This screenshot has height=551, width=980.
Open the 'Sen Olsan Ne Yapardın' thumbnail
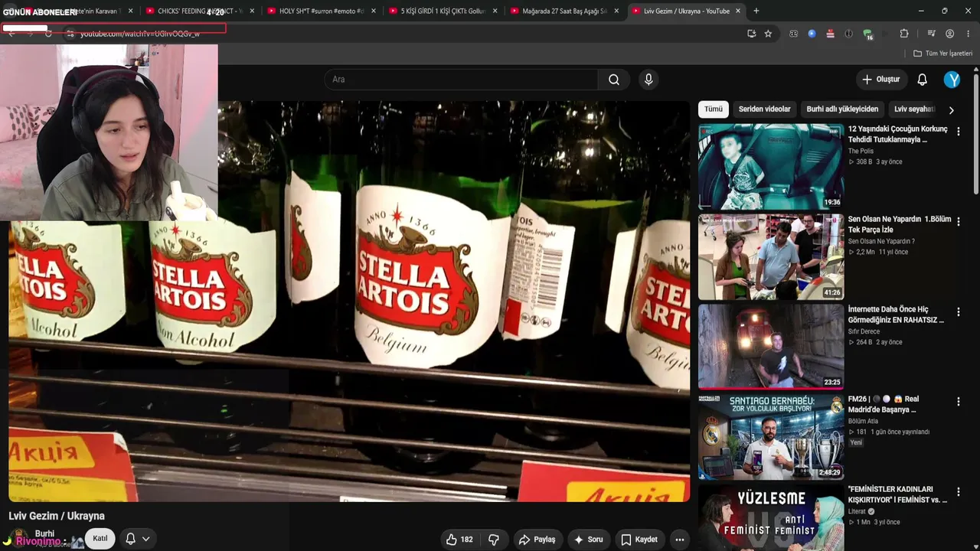coord(771,257)
